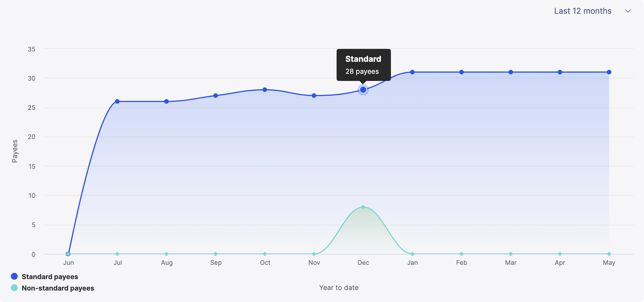This screenshot has width=644, height=302.
Task: Click the December non-standard payees peak marker
Action: click(363, 207)
